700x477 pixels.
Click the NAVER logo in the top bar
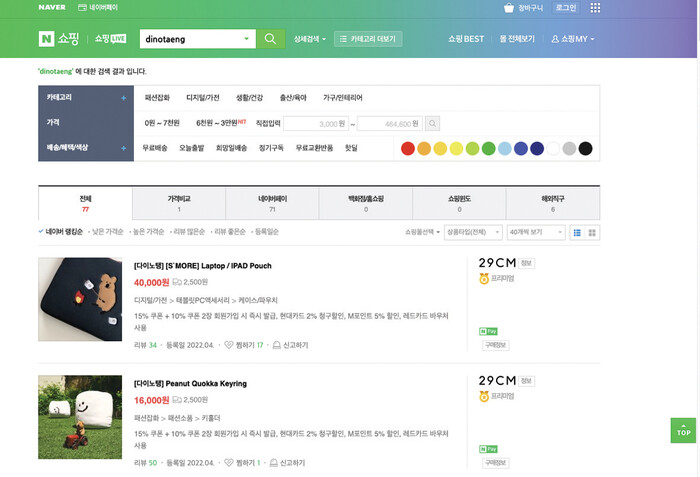52,7
